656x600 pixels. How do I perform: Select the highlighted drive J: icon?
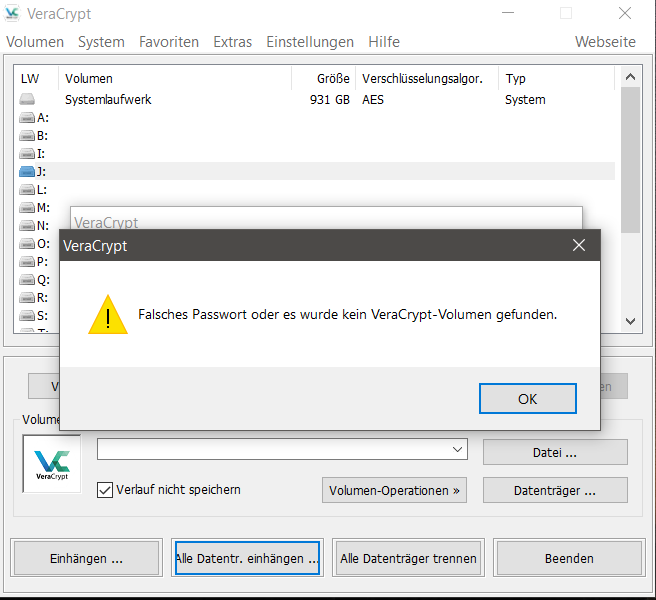[27, 172]
